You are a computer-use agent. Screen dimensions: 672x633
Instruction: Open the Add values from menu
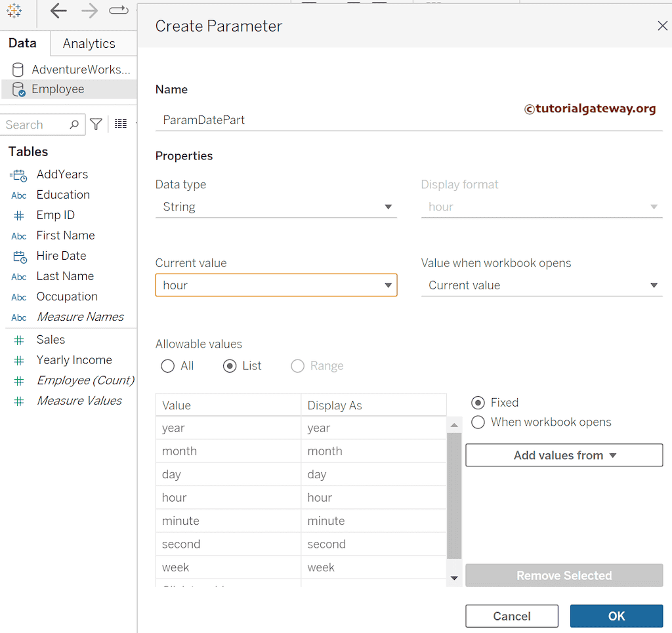click(x=564, y=455)
